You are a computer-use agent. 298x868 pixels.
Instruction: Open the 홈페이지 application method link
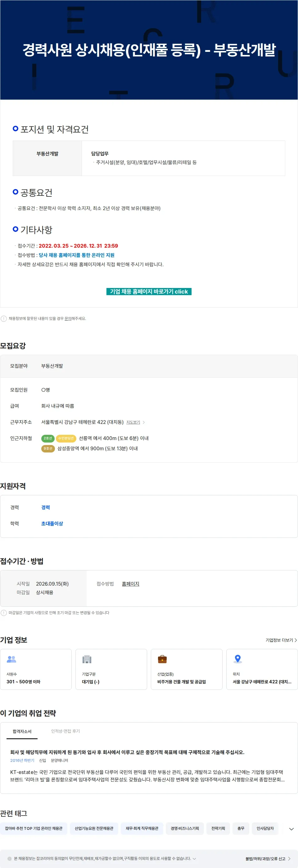[130, 584]
